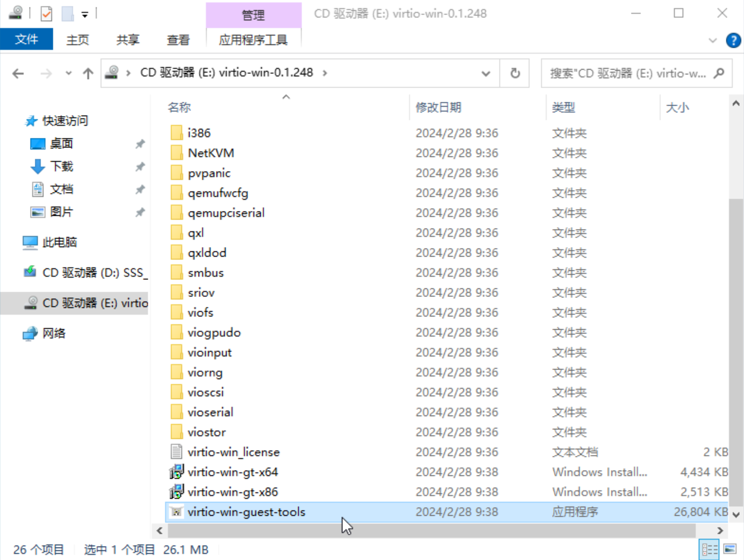Click the pin icon next to 文档

140,190
